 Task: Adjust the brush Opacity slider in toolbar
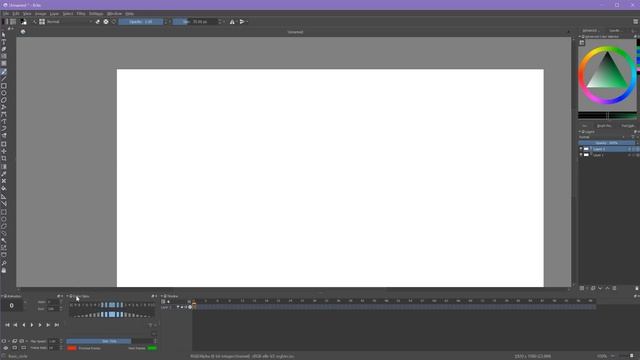tap(141, 22)
